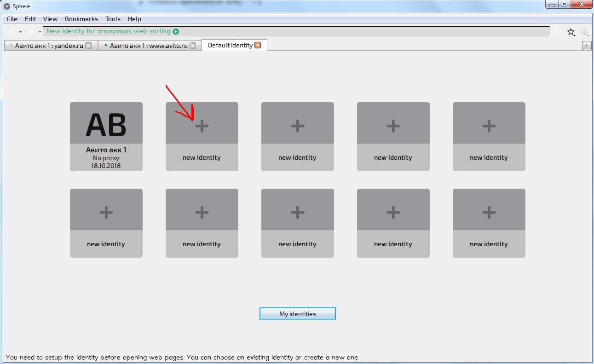This screenshot has height=364, width=594.
Task: Click the new identity card directly below Авито акк 1
Action: pos(106,223)
